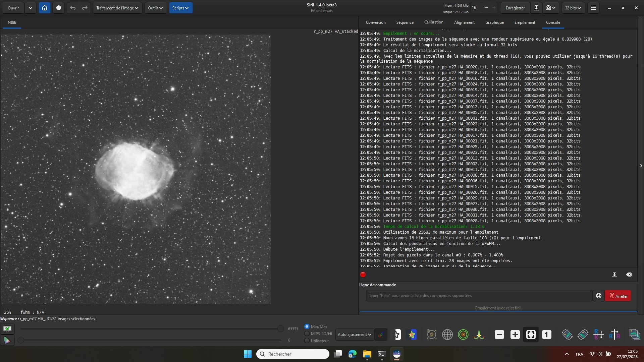This screenshot has width=644, height=362.
Task: Click the command line input field
Action: (479, 296)
